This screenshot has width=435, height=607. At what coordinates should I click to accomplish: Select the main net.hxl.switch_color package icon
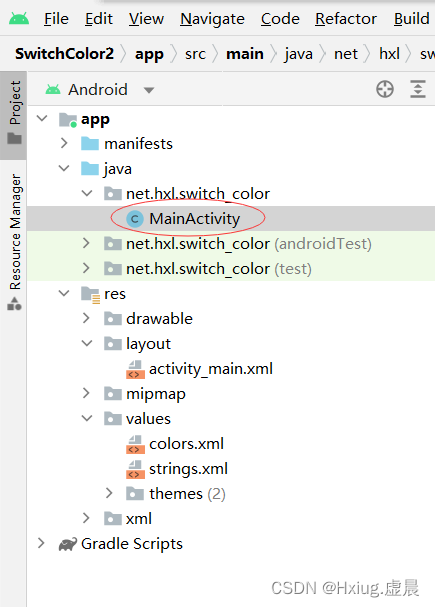(113, 193)
